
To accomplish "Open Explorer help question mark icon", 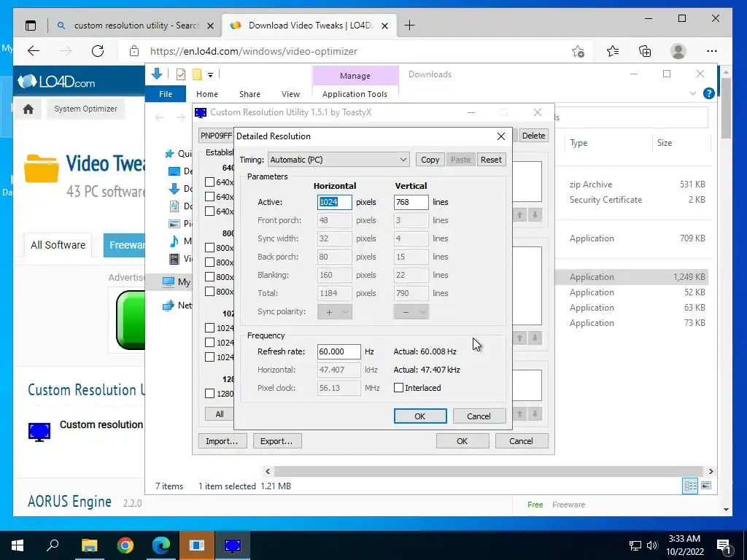I will [708, 93].
